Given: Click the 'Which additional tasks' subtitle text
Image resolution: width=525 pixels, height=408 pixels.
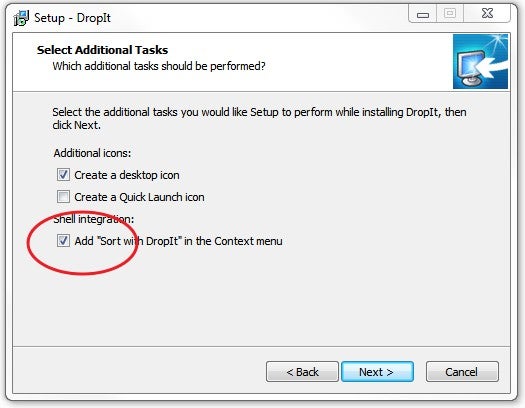Looking at the screenshot, I should tap(159, 66).
